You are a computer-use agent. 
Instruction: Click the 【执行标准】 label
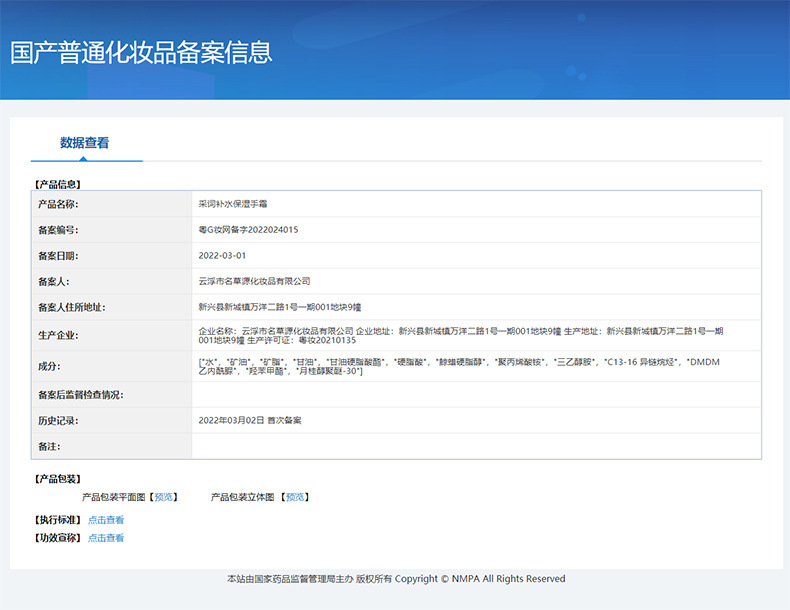point(57,520)
